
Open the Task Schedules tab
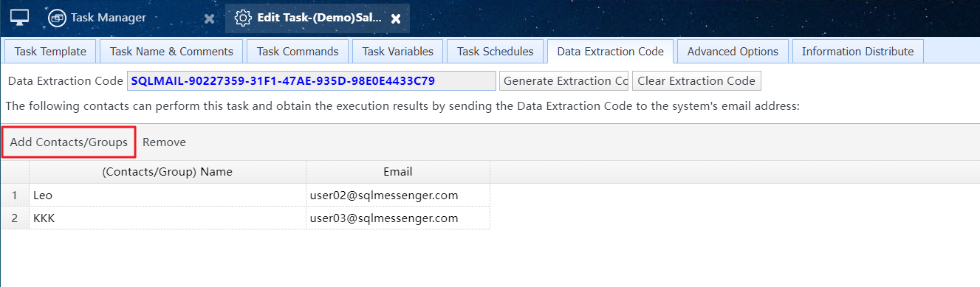coord(495,52)
